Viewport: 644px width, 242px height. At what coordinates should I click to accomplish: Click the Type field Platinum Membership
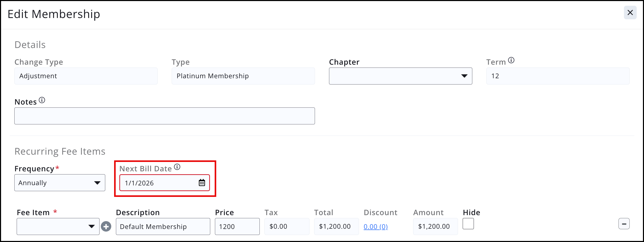tap(243, 76)
